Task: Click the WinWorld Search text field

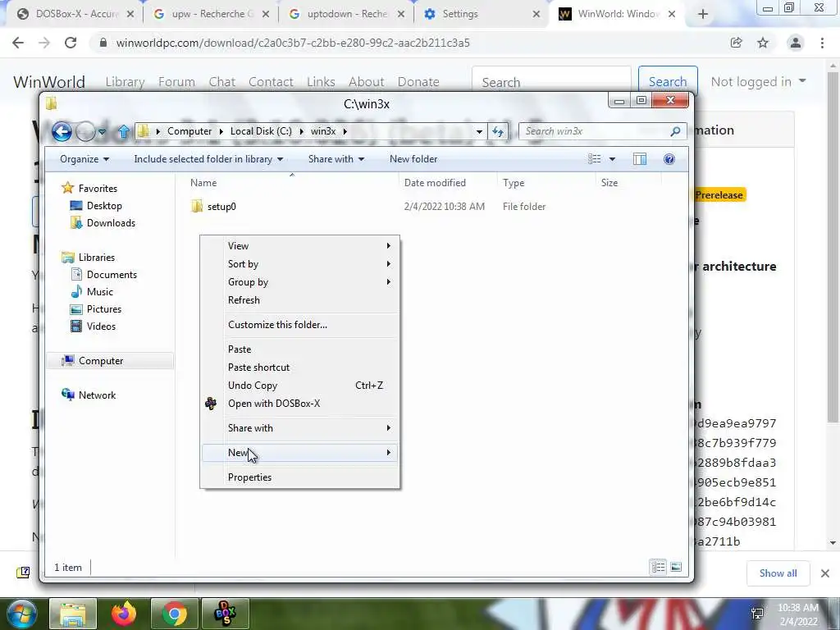Action: pyautogui.click(x=552, y=82)
